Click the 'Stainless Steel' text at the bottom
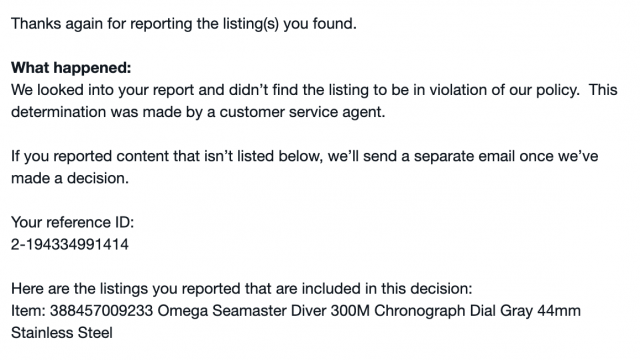Viewport: 640px width, 360px height. [x=62, y=333]
